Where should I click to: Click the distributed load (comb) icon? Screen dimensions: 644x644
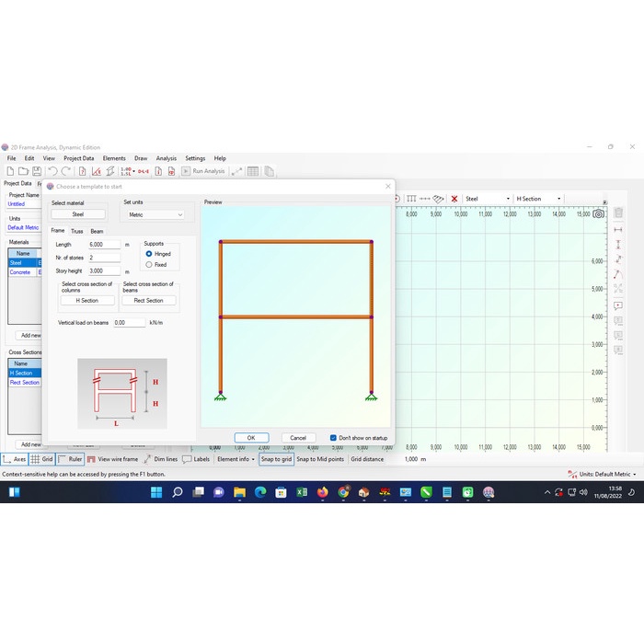coord(411,199)
